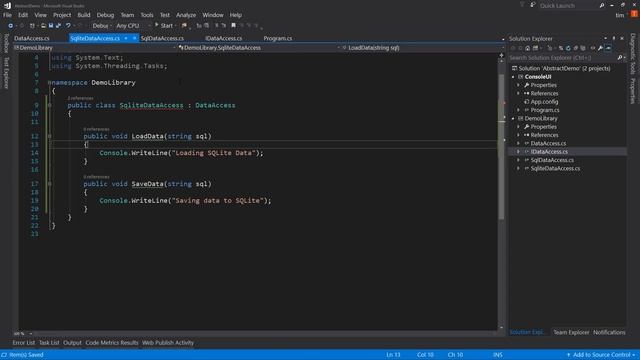Select SqlDataAccess.cs in Solution Explorer

(552, 160)
